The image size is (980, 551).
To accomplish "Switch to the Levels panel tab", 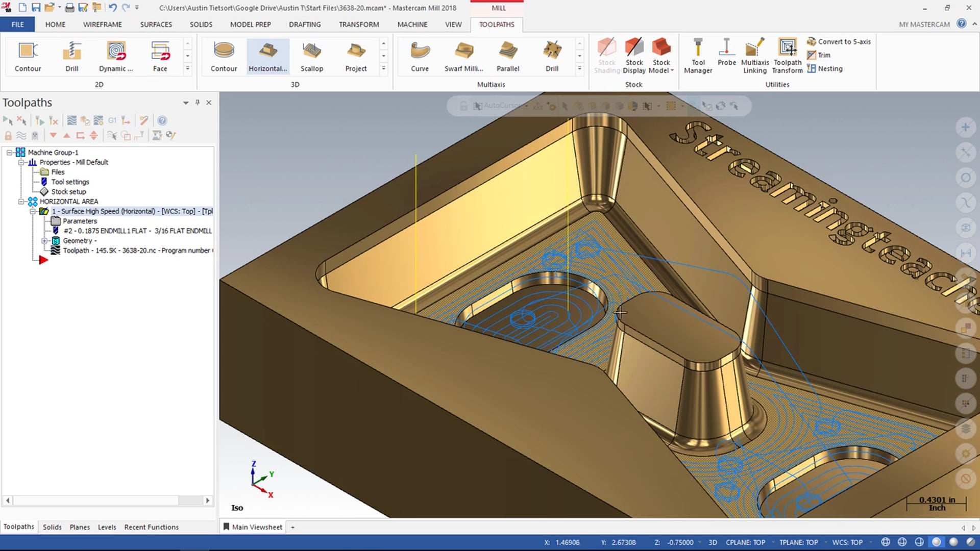I will pos(107,527).
